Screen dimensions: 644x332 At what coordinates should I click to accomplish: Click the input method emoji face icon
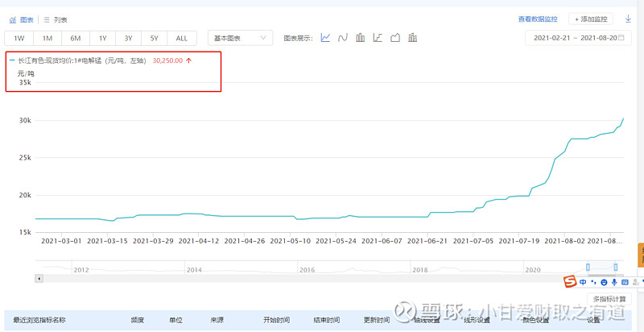pos(604,282)
